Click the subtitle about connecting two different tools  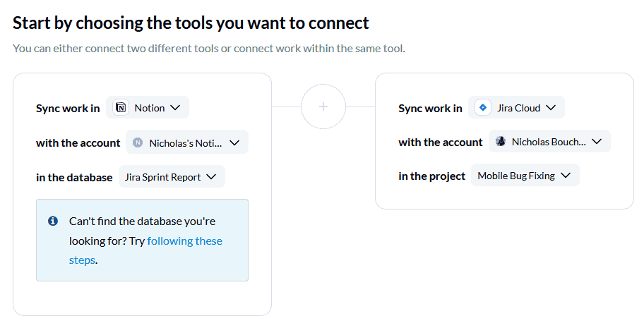point(208,49)
